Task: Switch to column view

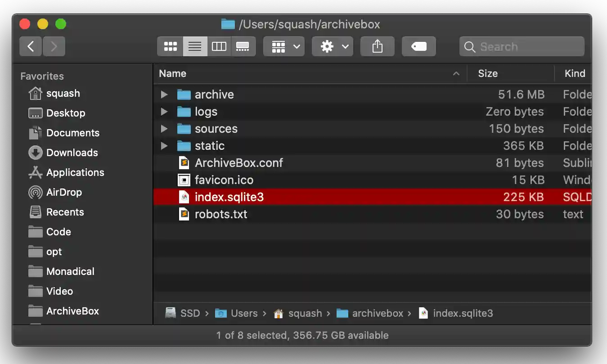Action: coord(219,46)
